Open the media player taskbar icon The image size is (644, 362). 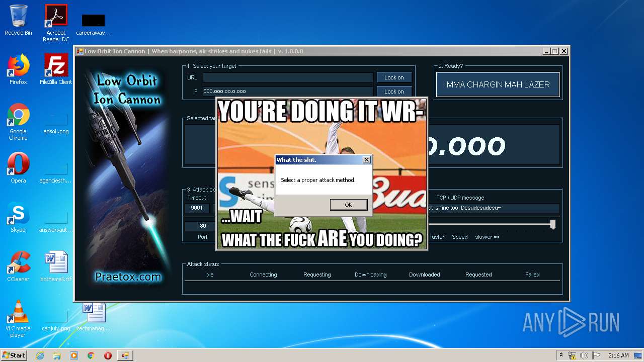pyautogui.click(x=74, y=355)
